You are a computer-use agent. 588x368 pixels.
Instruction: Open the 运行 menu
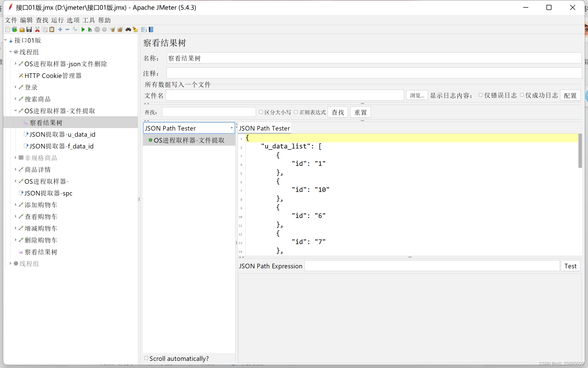coord(57,20)
